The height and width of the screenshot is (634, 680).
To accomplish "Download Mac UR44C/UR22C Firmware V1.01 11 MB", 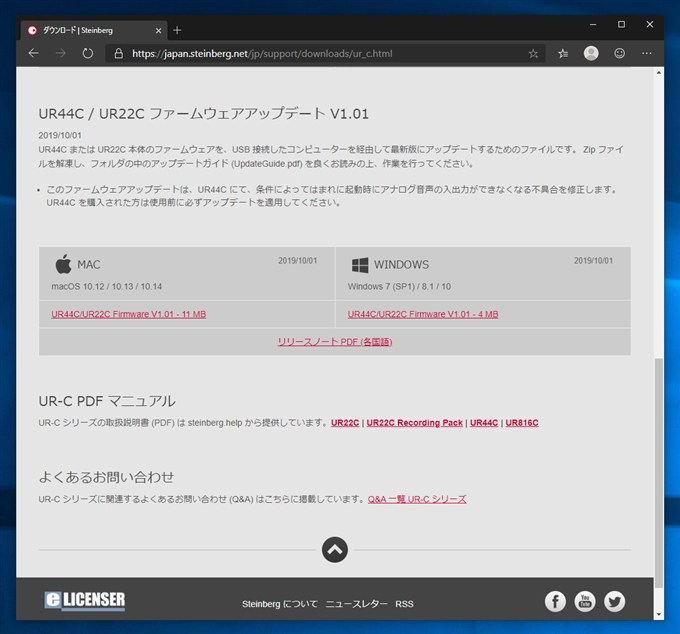I will (x=128, y=314).
